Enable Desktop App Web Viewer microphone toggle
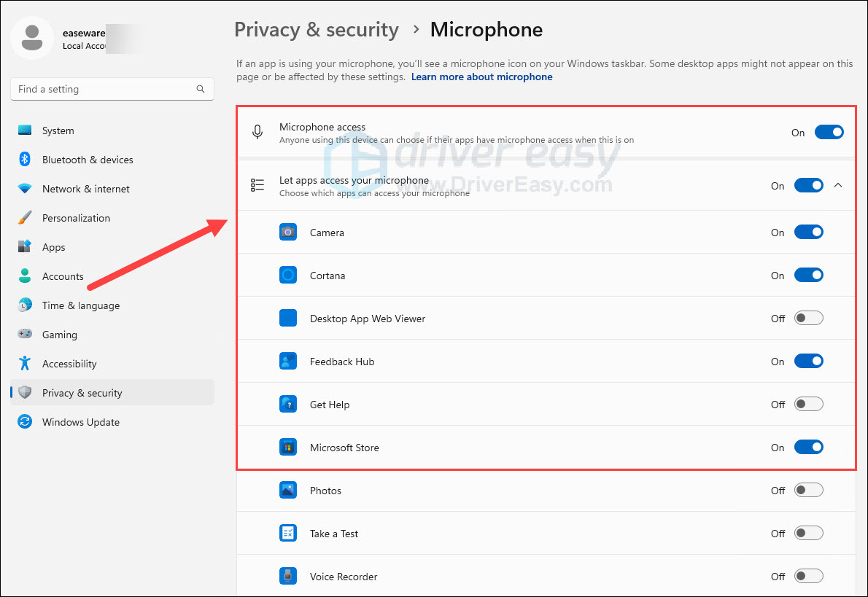The height and width of the screenshot is (597, 868). click(x=808, y=318)
